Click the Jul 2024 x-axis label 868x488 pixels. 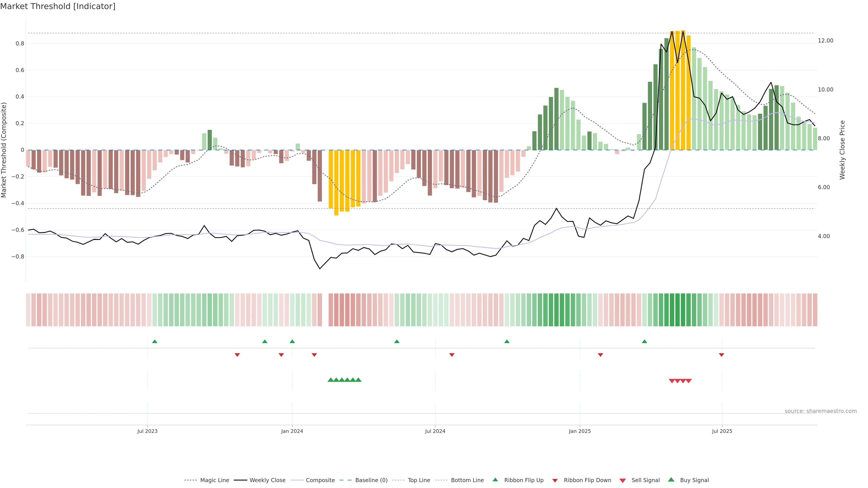pos(435,431)
